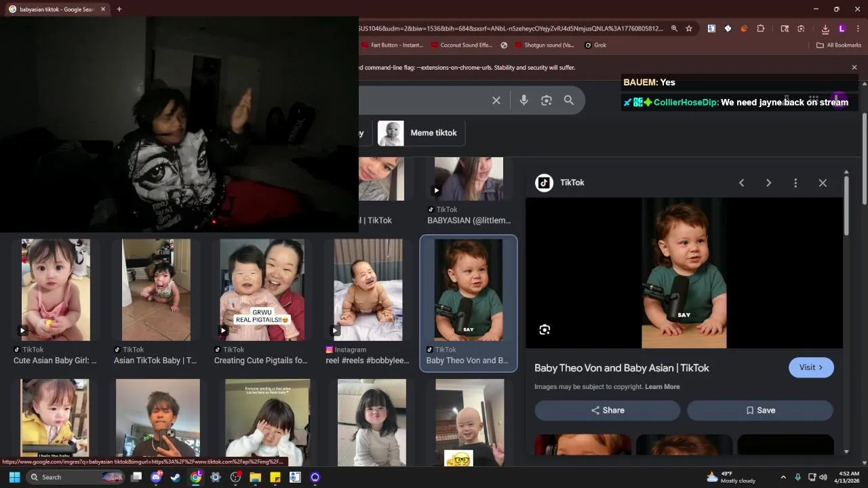Toggle microphone icon in system tray

point(797,477)
